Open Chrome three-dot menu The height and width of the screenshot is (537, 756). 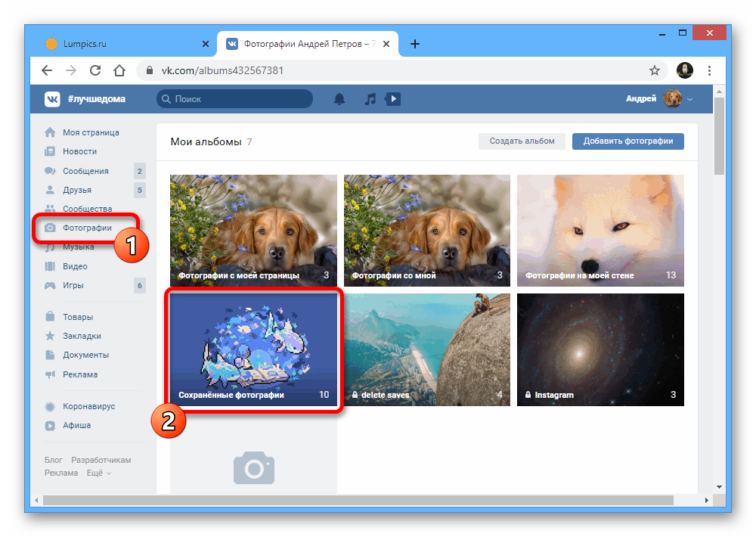point(709,70)
